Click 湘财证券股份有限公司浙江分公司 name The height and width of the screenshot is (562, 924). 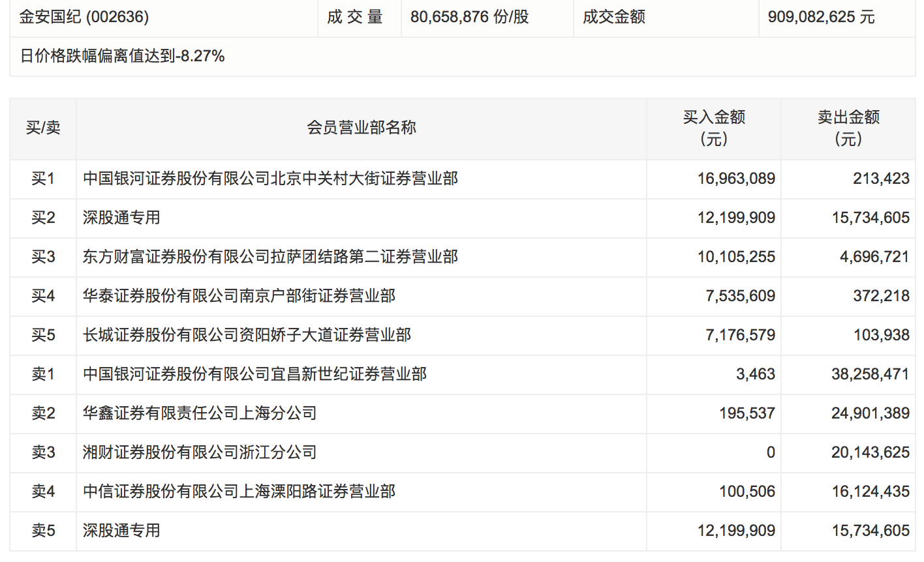coord(200,452)
